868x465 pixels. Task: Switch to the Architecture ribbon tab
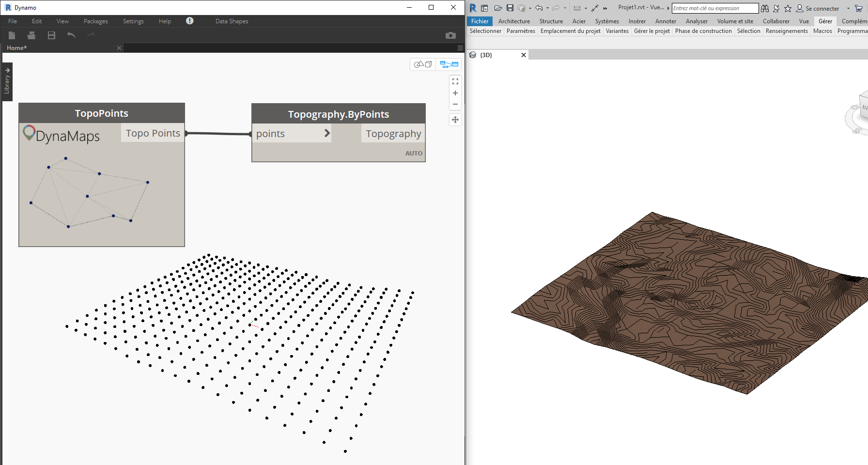514,21
